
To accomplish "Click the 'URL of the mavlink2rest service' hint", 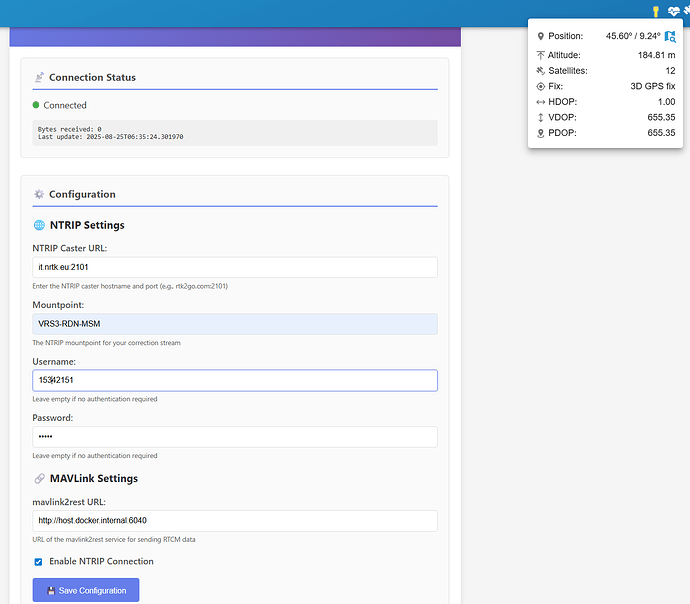I will click(114, 539).
